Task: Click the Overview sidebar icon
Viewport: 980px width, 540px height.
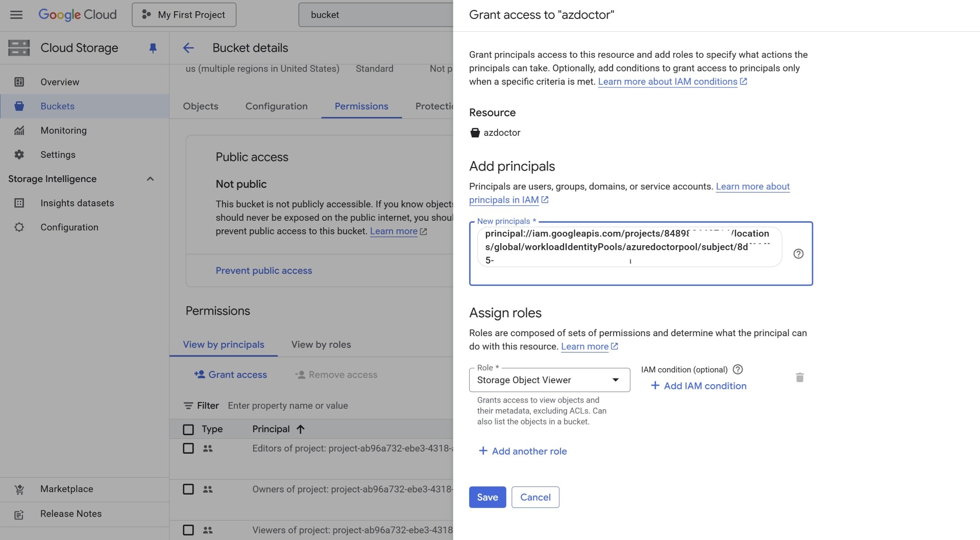Action: click(19, 82)
